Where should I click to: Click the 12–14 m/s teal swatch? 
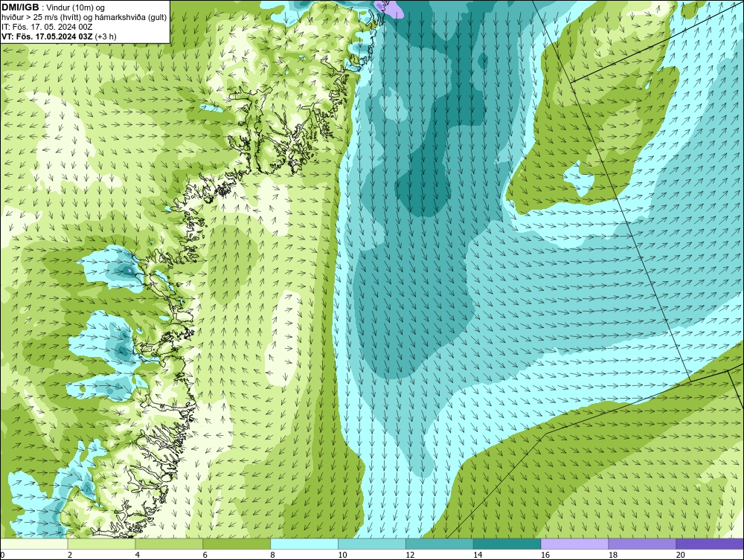[x=440, y=544]
